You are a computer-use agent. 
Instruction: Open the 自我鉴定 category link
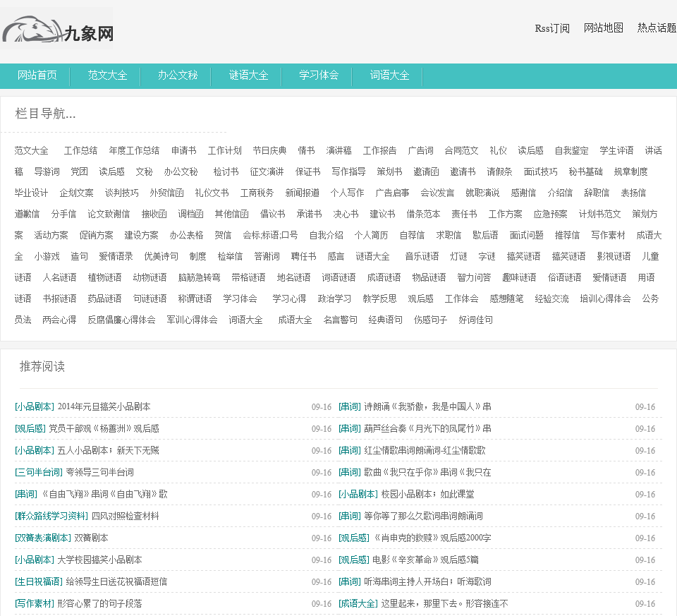(x=572, y=150)
